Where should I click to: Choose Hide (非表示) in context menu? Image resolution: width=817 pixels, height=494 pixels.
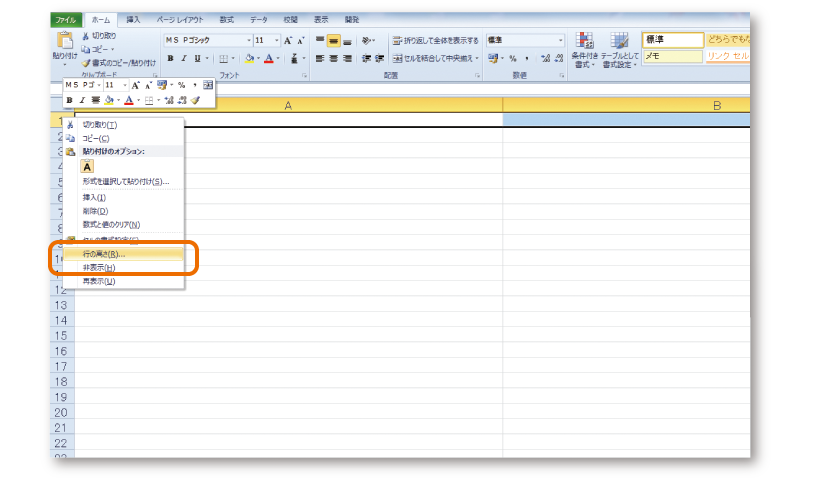pos(123,267)
